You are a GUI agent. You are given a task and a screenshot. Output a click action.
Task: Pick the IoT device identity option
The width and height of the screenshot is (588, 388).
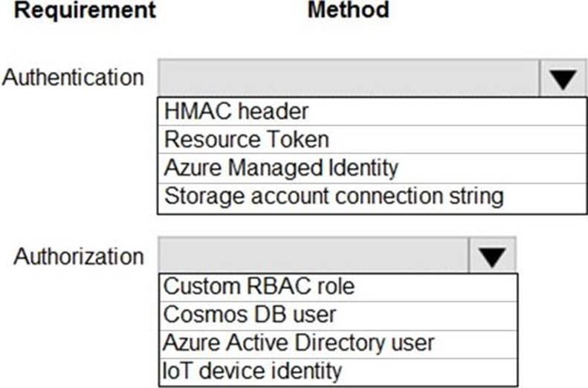tap(253, 370)
